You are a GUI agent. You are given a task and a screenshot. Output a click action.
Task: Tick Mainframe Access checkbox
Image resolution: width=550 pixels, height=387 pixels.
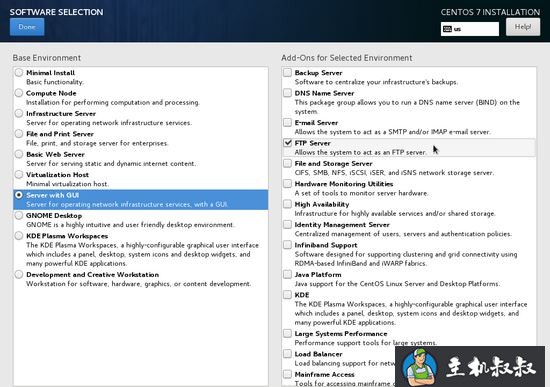(288, 374)
